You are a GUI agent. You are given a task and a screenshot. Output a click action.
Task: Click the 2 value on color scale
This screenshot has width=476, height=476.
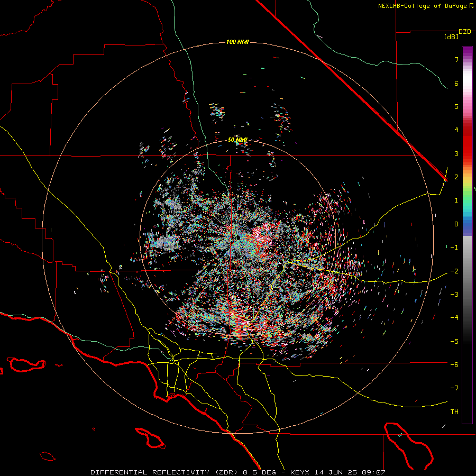coord(456,177)
